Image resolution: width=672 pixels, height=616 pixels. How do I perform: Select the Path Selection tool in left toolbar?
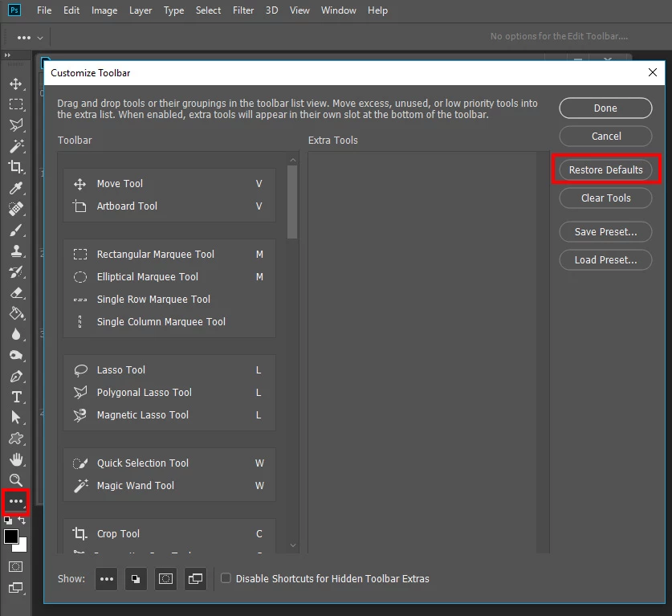click(16, 417)
